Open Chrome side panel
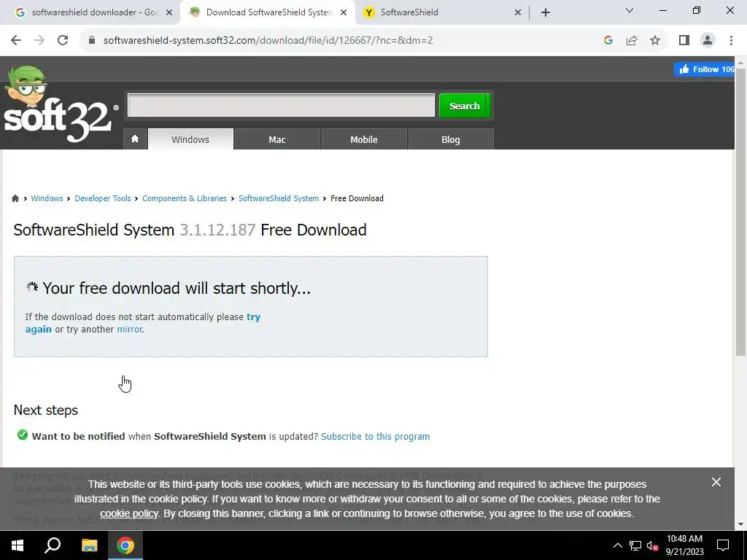The image size is (747, 560). [684, 40]
